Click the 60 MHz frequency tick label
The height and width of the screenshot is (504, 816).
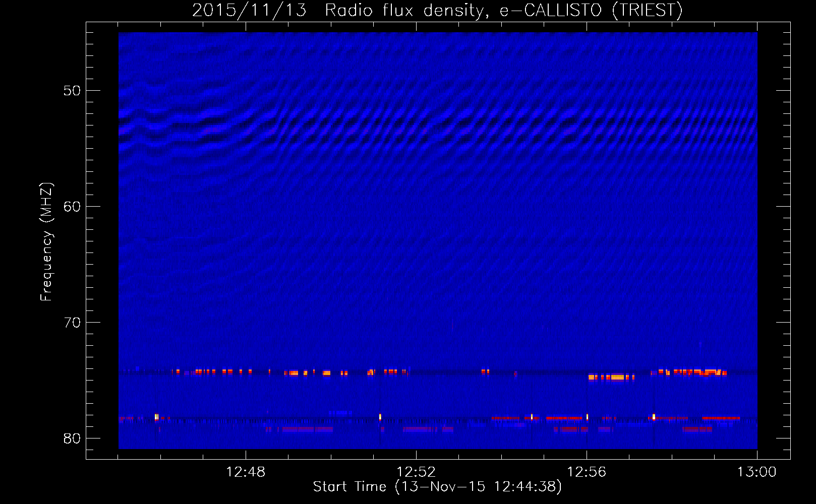coord(72,207)
